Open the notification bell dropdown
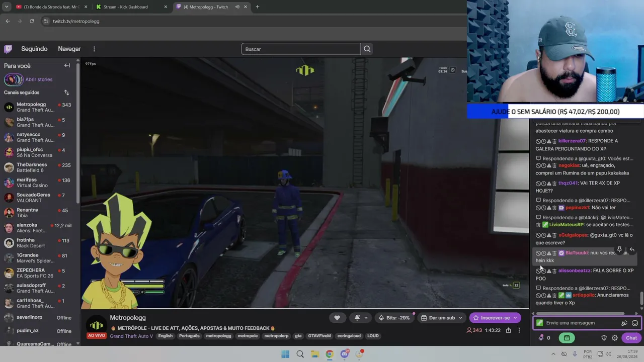Image resolution: width=644 pixels, height=362 pixels. tap(360, 318)
